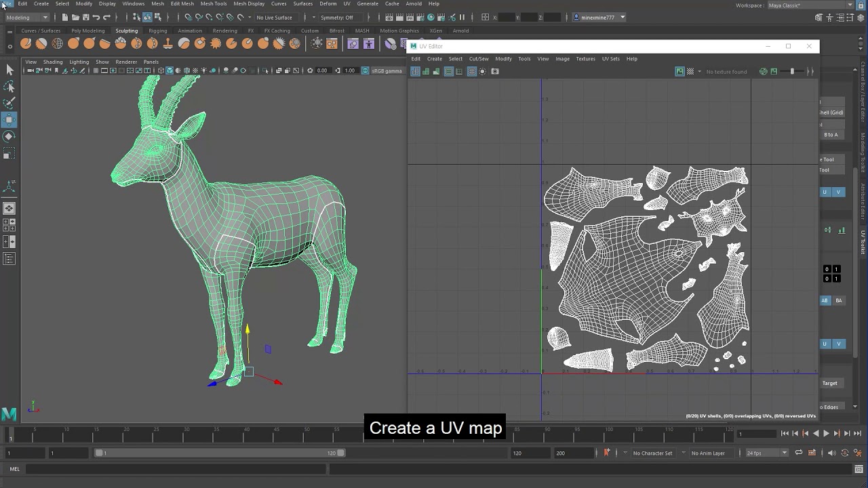Toggle the checker pattern display in UV Editor
Image resolution: width=868 pixels, height=488 pixels.
click(x=690, y=71)
